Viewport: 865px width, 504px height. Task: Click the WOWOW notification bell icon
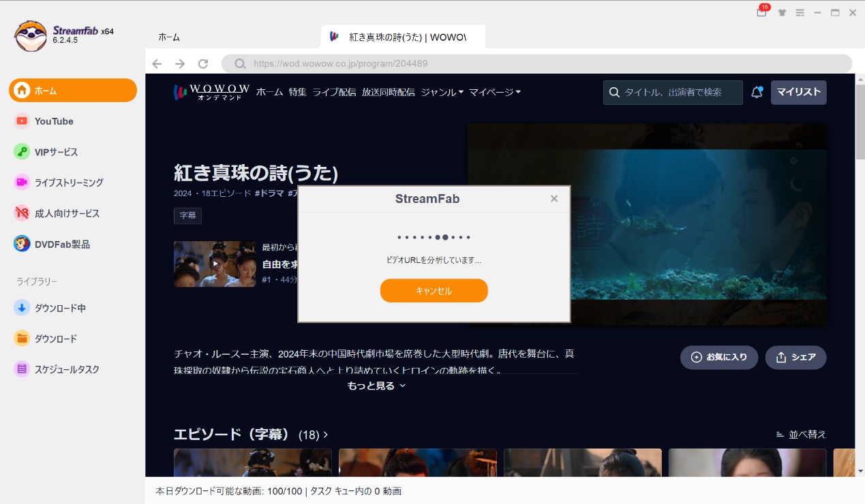click(757, 92)
